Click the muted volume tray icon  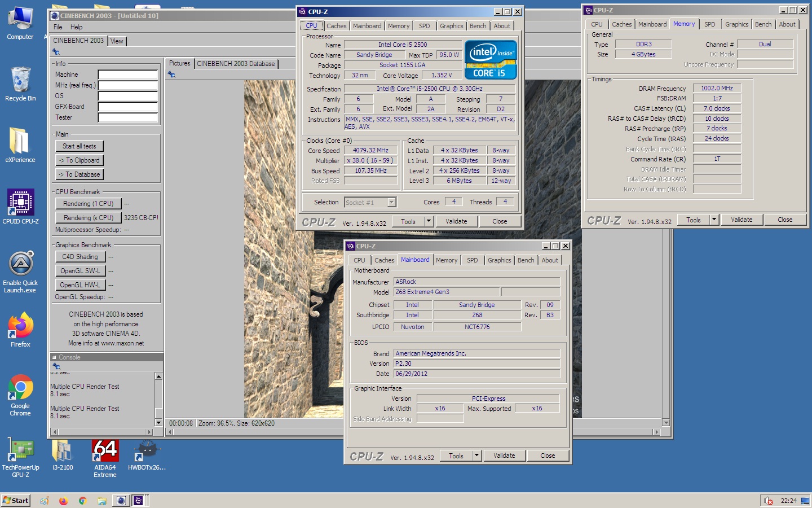(768, 501)
